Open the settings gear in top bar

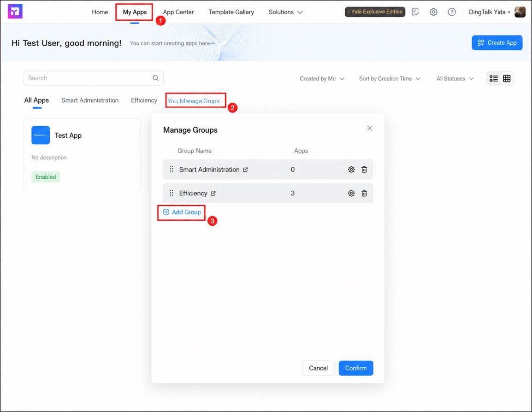(x=433, y=12)
